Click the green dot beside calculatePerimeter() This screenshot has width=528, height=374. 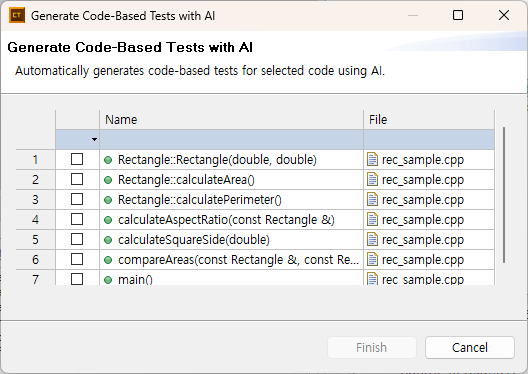point(108,200)
